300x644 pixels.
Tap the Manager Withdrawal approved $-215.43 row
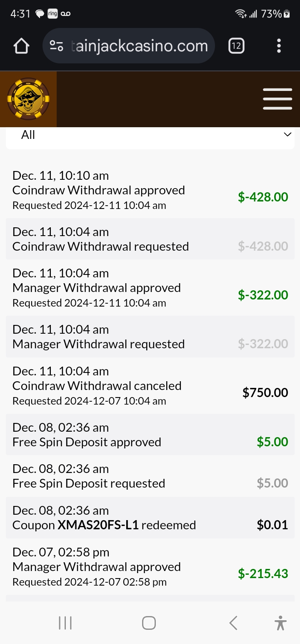coord(150,574)
